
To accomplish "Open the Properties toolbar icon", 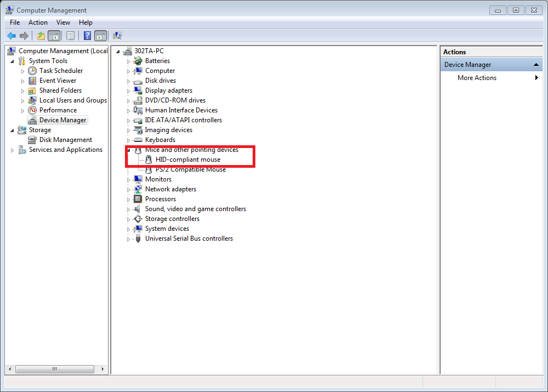I will pyautogui.click(x=70, y=36).
